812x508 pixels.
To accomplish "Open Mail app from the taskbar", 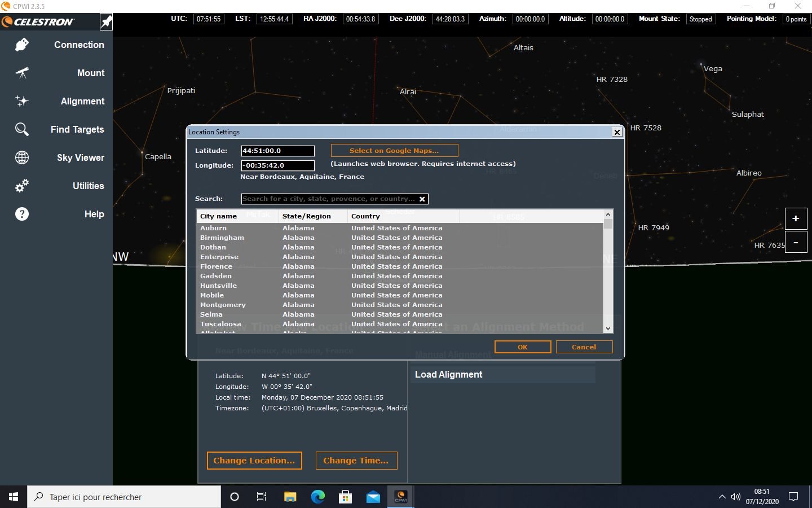I will [x=373, y=497].
